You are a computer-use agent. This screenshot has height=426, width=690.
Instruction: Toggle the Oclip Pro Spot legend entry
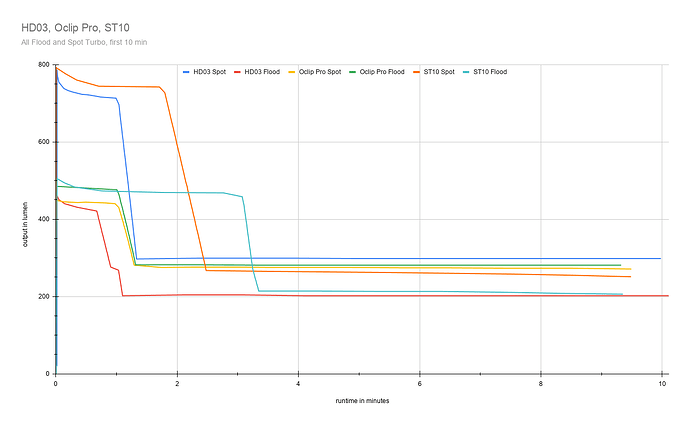(x=322, y=72)
